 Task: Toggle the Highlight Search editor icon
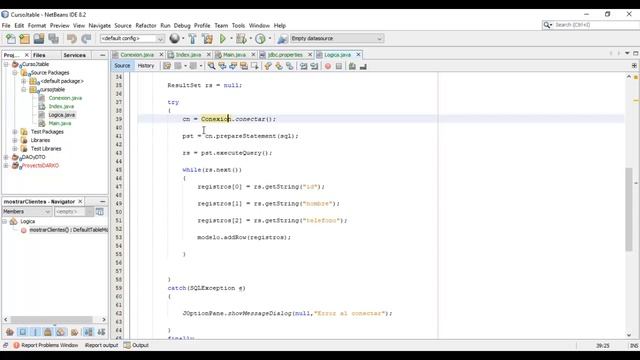[244, 66]
